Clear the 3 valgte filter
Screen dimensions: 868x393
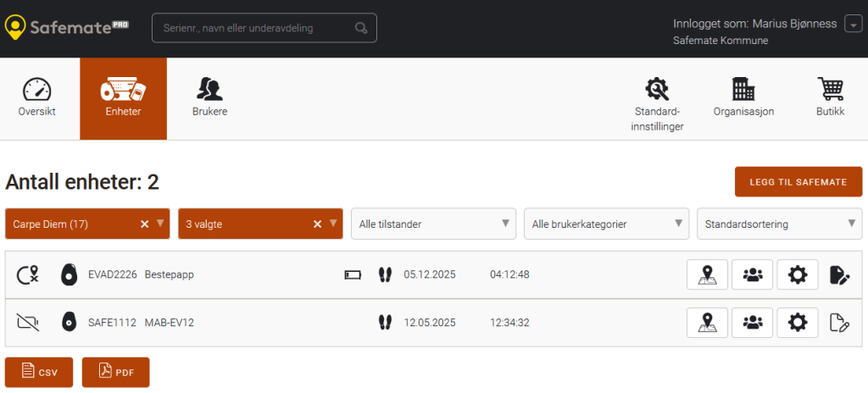[317, 224]
